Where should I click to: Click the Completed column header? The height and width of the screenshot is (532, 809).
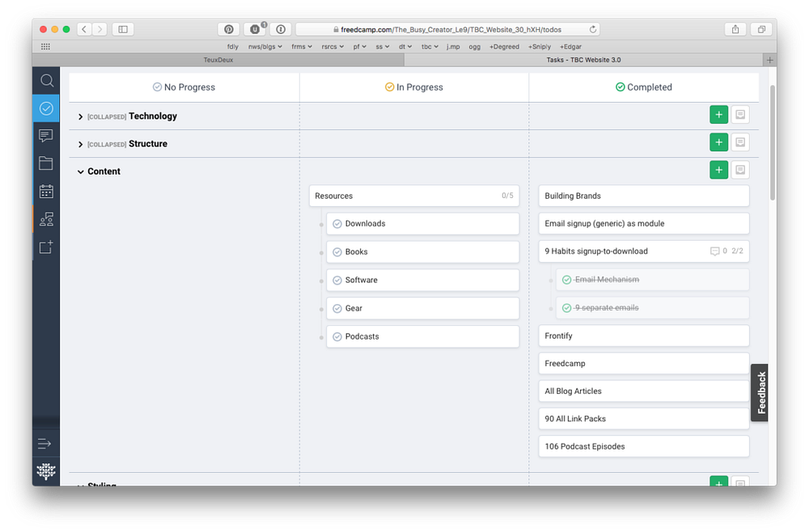(644, 87)
